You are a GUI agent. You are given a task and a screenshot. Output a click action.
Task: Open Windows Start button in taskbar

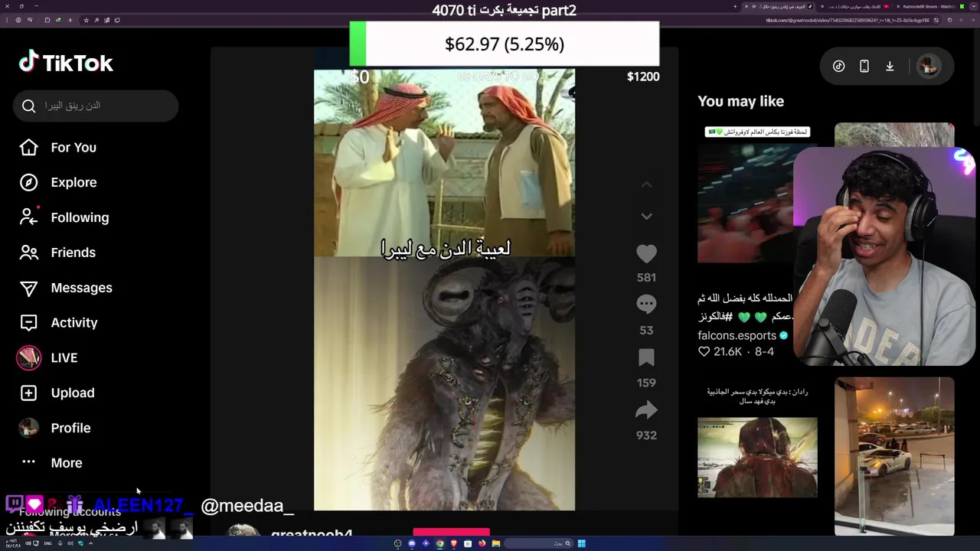(582, 543)
